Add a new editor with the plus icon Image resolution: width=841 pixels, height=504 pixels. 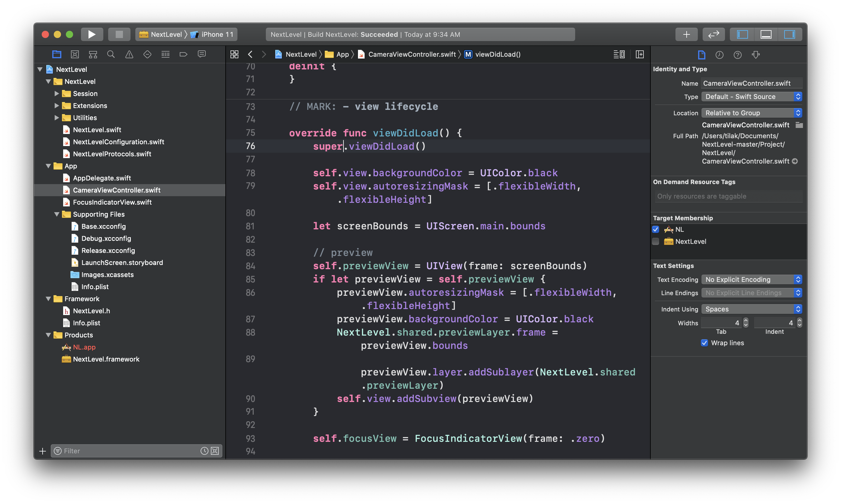click(686, 34)
